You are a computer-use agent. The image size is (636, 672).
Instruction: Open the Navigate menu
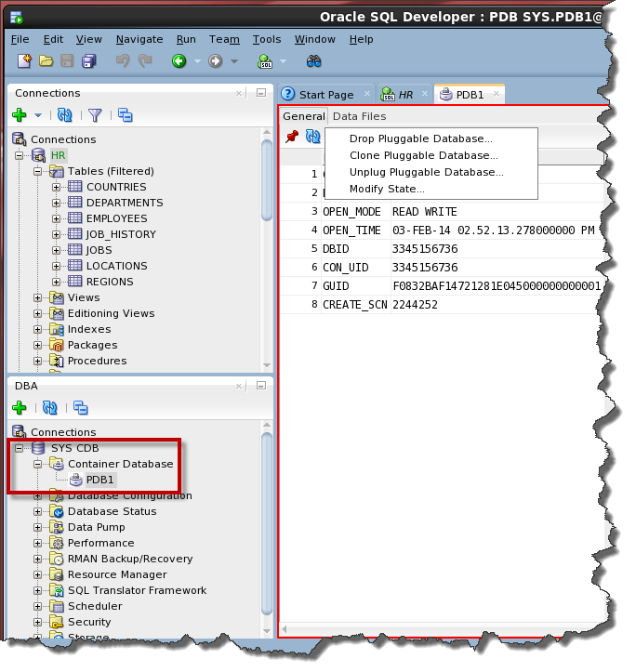[139, 39]
